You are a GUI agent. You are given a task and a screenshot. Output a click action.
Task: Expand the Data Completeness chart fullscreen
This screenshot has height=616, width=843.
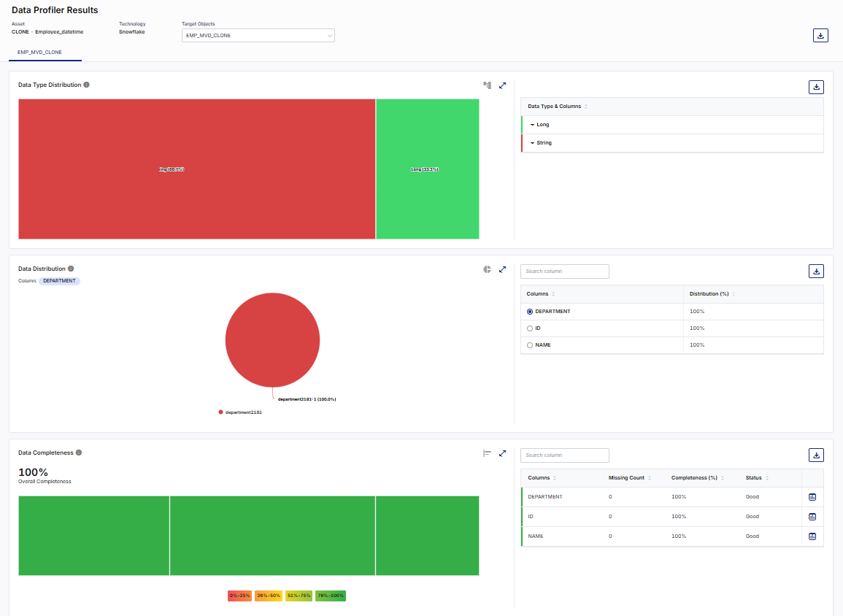click(x=502, y=453)
